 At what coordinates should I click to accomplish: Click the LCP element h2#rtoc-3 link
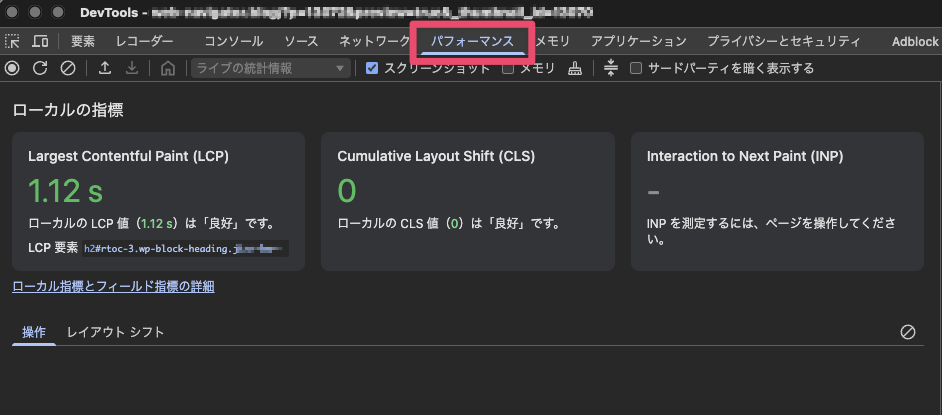pyautogui.click(x=186, y=249)
